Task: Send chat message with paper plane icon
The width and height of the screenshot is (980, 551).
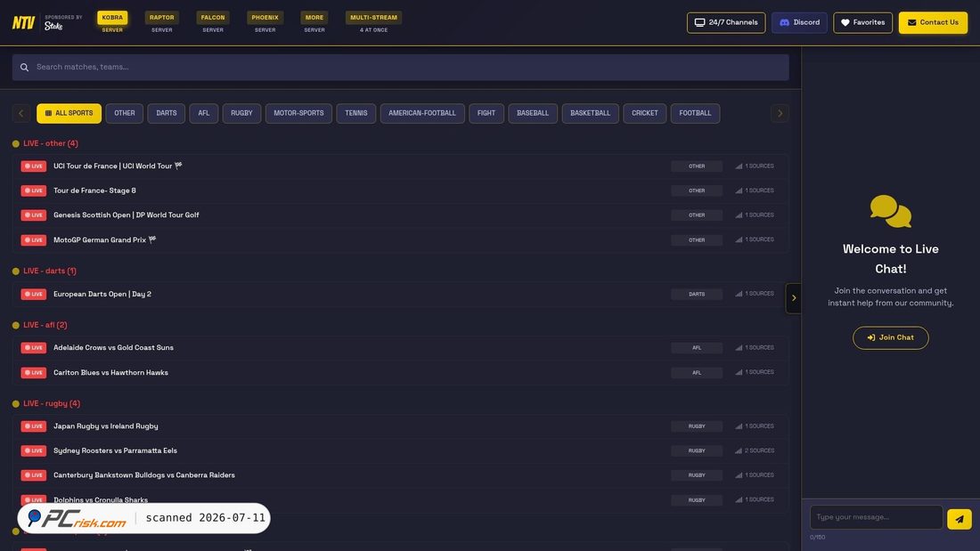Action: [959, 519]
